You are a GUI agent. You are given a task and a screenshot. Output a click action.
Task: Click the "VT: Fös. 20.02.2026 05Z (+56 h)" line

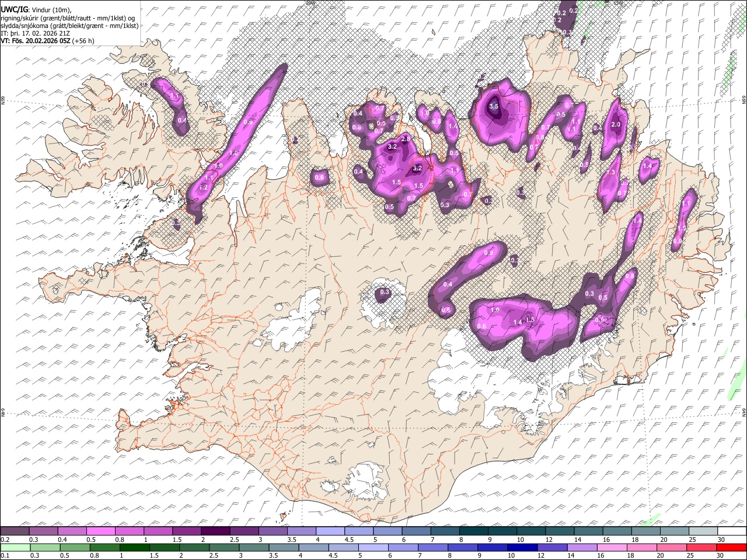pos(47,41)
